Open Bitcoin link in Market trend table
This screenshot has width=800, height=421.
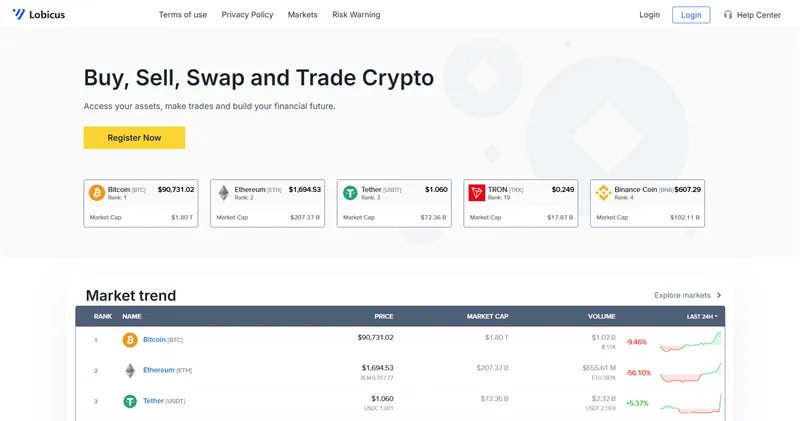[154, 339]
